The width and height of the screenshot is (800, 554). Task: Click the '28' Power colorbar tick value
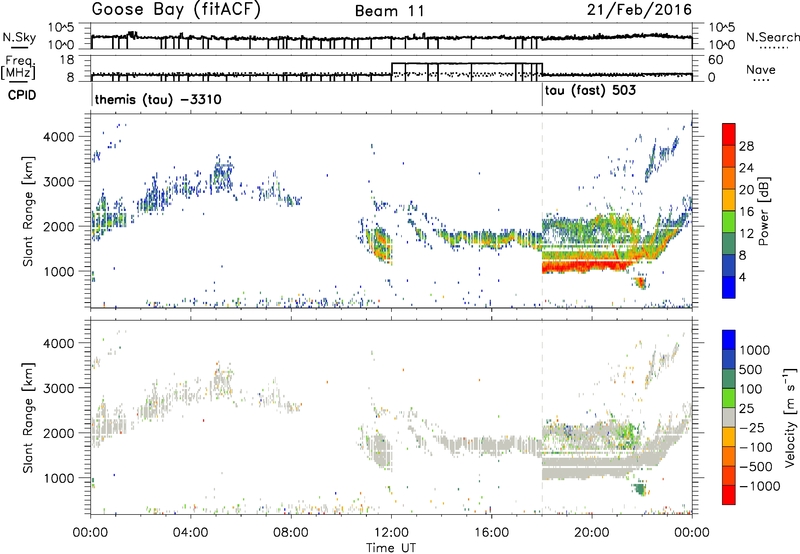pos(746,146)
